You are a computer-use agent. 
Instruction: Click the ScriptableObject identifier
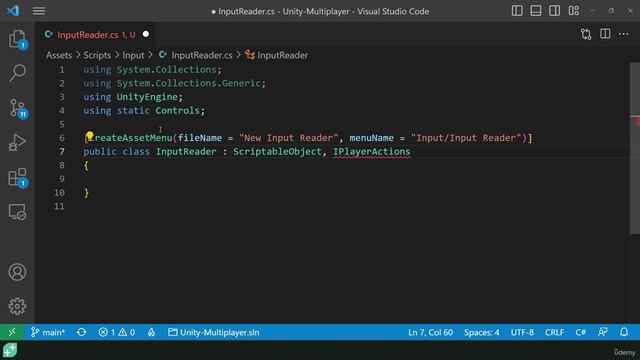click(277, 152)
